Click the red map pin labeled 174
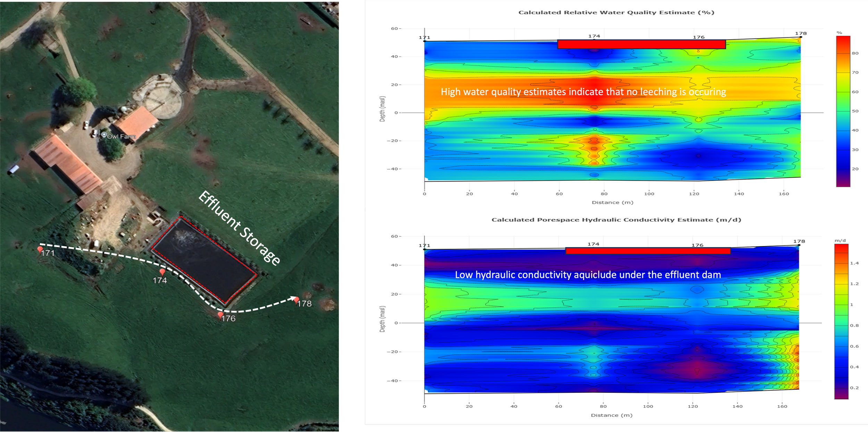The height and width of the screenshot is (432, 868). pyautogui.click(x=162, y=272)
